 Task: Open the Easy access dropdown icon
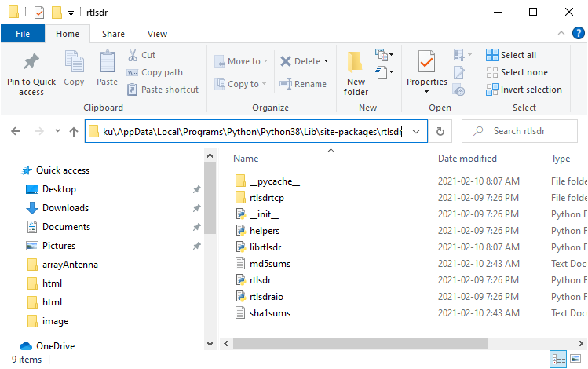click(x=384, y=71)
